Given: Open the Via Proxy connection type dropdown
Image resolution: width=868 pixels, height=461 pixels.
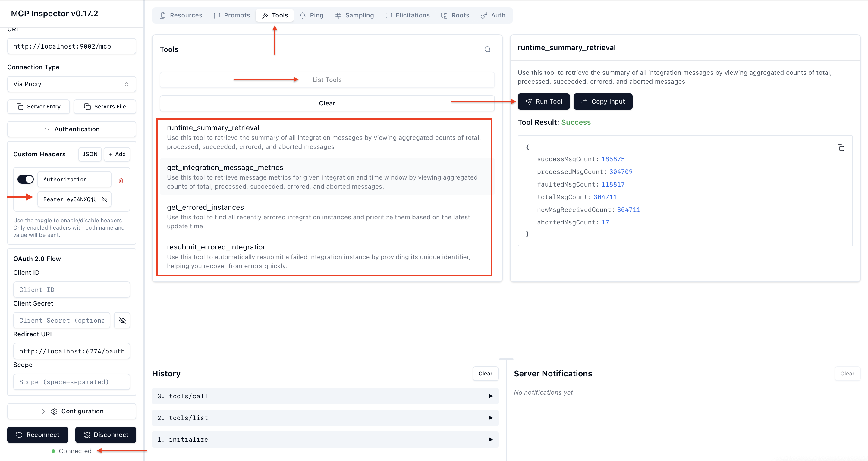Looking at the screenshot, I should [71, 84].
